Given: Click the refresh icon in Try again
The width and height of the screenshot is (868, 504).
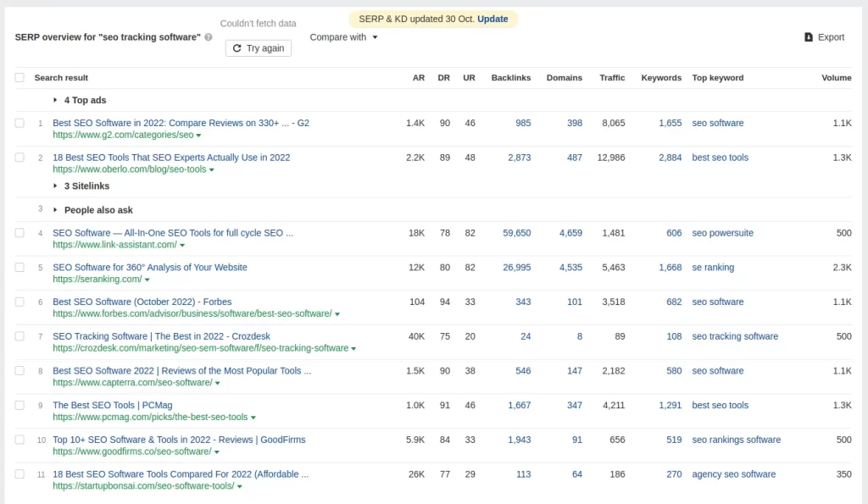Looking at the screenshot, I should point(237,48).
